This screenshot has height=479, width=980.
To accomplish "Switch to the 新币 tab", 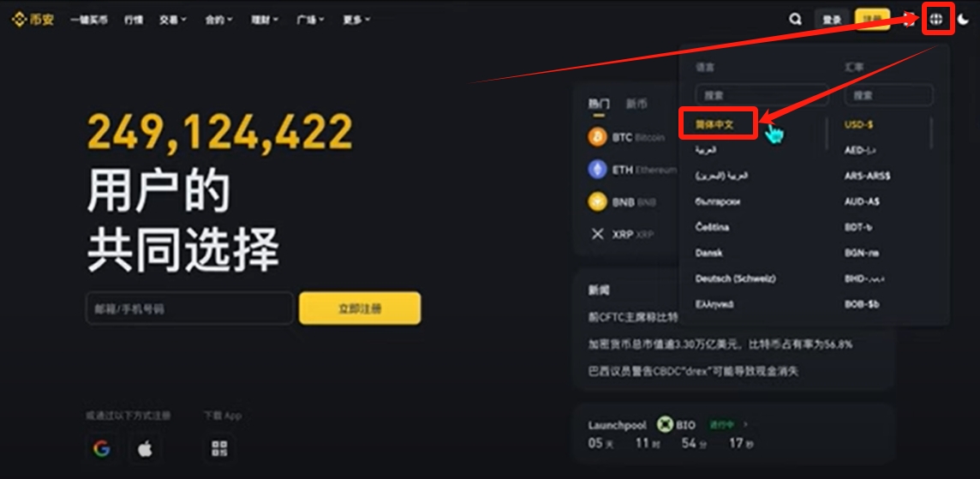I will tap(636, 104).
